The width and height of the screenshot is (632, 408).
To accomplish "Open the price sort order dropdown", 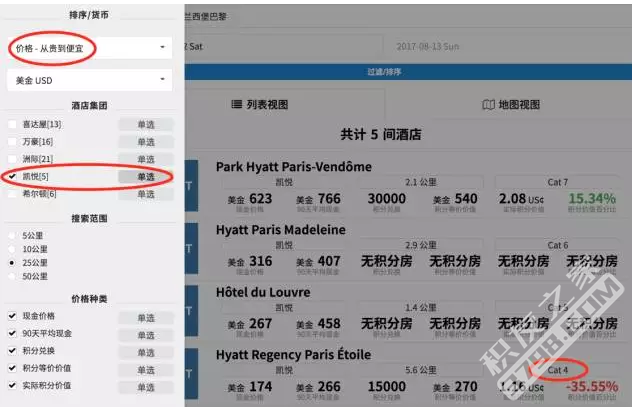I will [x=89, y=48].
